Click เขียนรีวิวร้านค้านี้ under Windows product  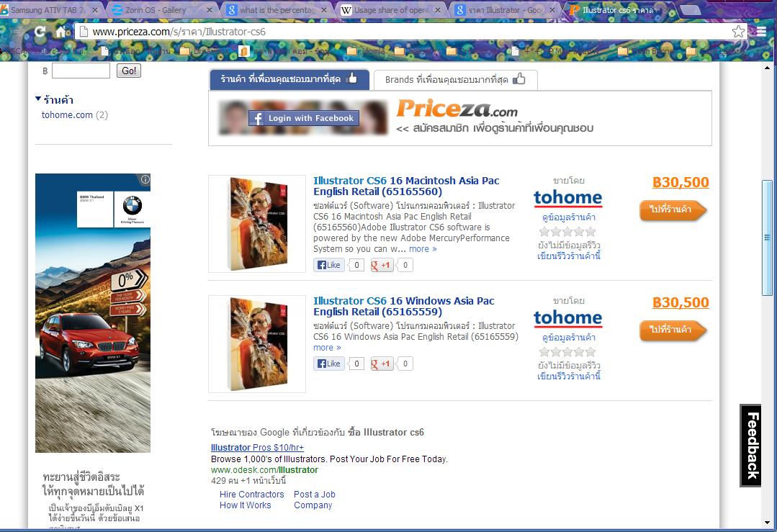point(569,377)
